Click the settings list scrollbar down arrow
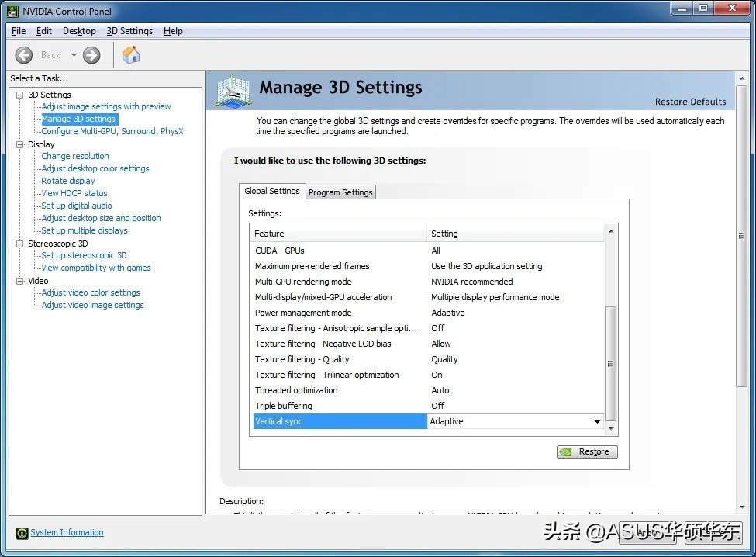 [x=611, y=428]
